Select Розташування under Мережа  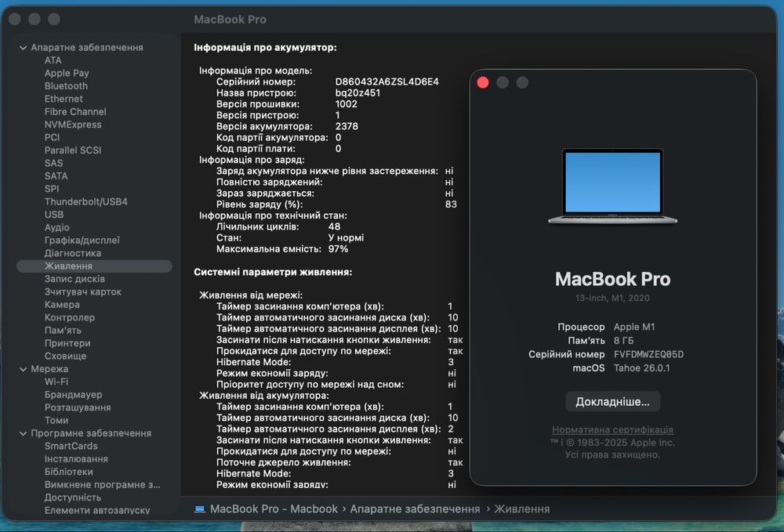(78, 407)
